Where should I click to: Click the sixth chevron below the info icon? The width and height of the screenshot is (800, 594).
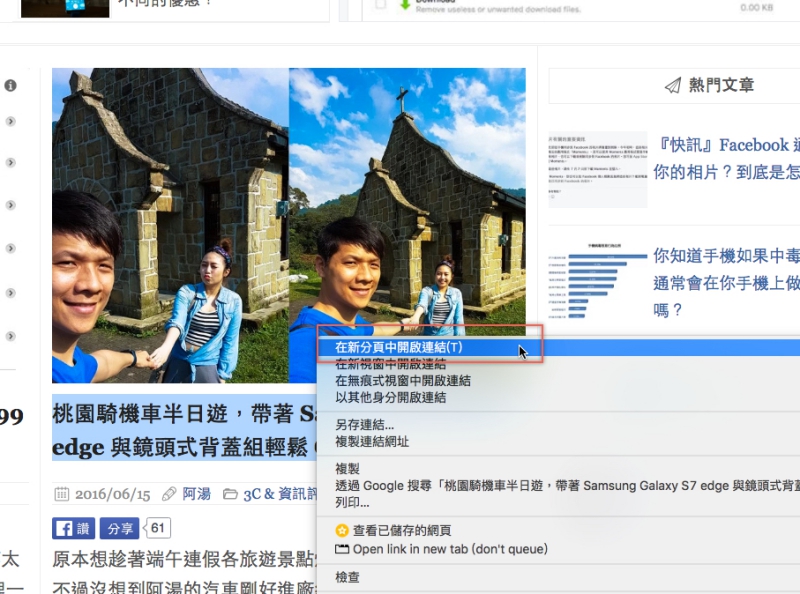click(x=10, y=336)
